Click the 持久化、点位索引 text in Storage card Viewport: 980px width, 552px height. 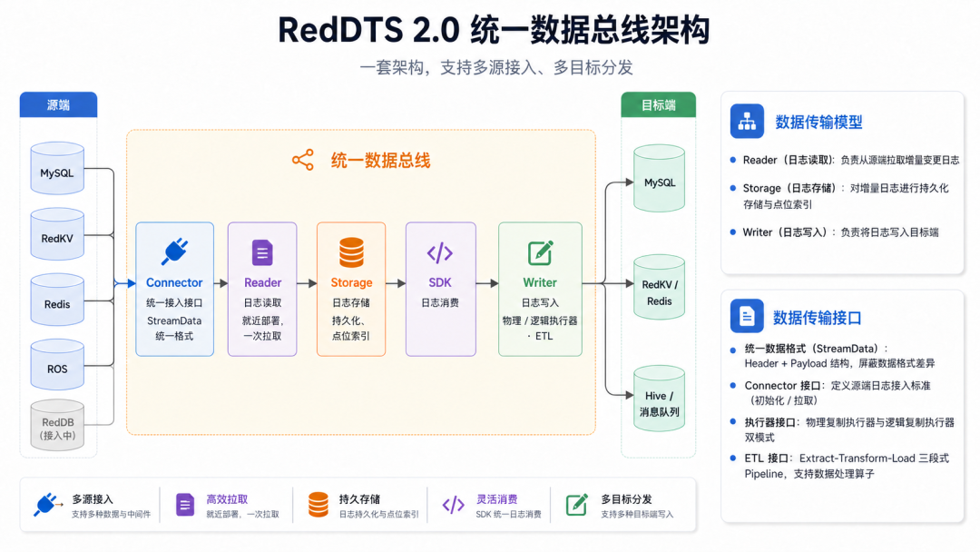(x=350, y=328)
